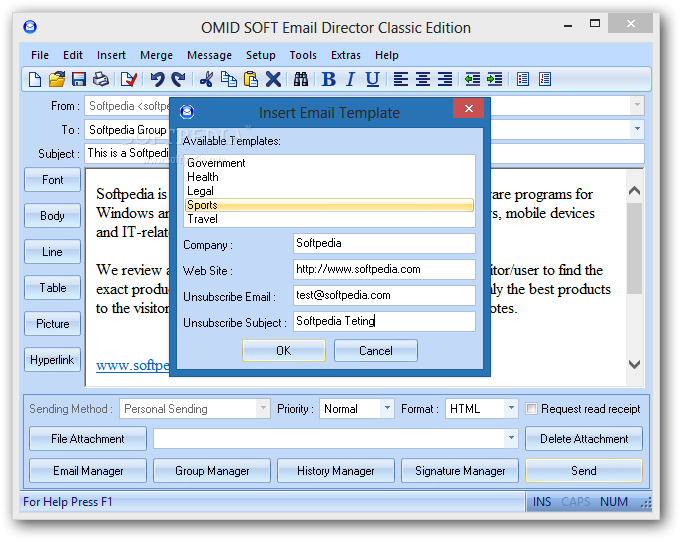
Task: Click the Find binoculars icon
Action: [301, 79]
